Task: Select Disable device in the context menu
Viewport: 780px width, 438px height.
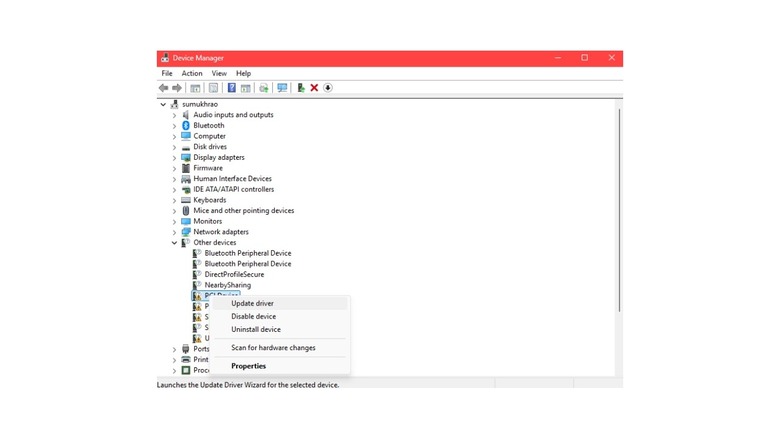Action: pyautogui.click(x=253, y=316)
